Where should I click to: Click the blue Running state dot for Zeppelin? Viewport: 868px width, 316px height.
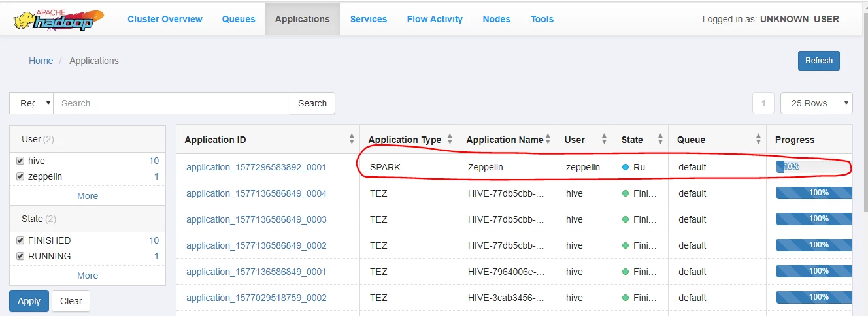pyautogui.click(x=626, y=167)
